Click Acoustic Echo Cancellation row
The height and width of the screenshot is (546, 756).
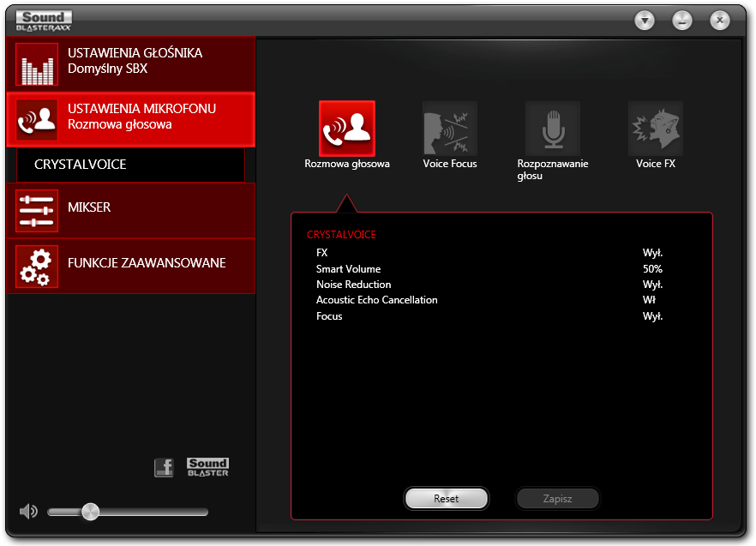490,300
